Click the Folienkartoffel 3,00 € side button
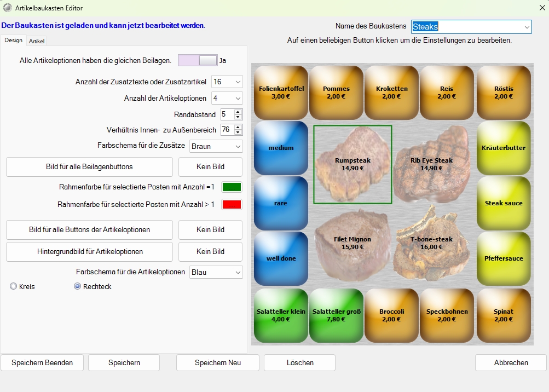The image size is (549, 392). pyautogui.click(x=281, y=93)
